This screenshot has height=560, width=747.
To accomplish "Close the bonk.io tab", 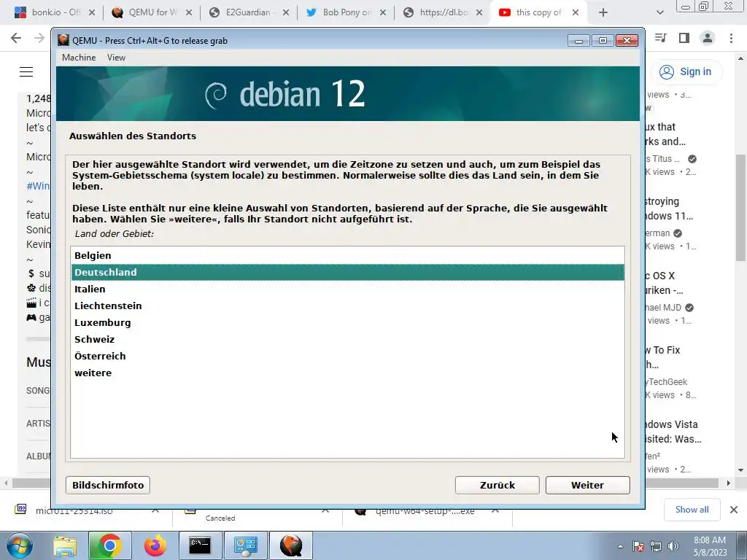I will coord(92,12).
